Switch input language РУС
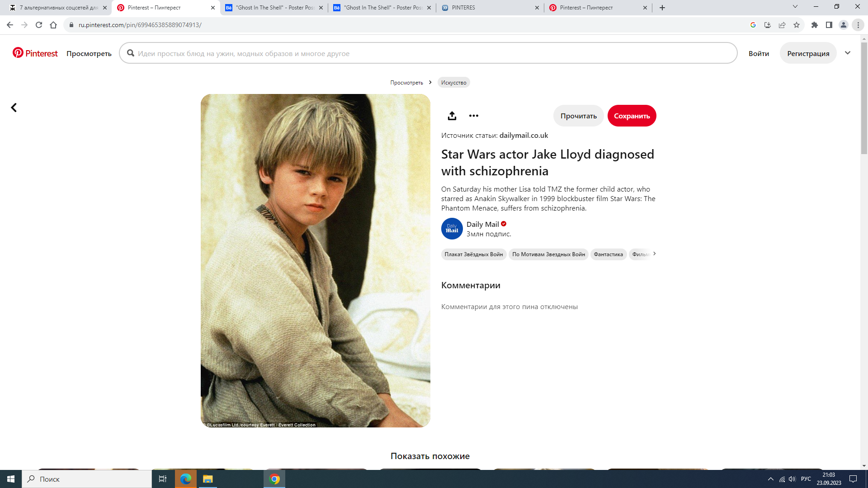The image size is (868, 488). [x=806, y=479]
